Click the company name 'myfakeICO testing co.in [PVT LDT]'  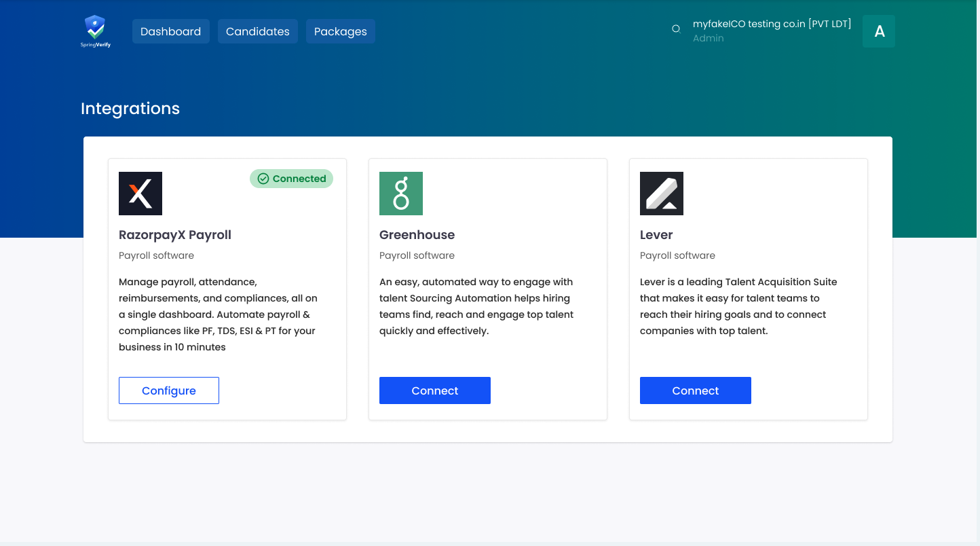[772, 24]
